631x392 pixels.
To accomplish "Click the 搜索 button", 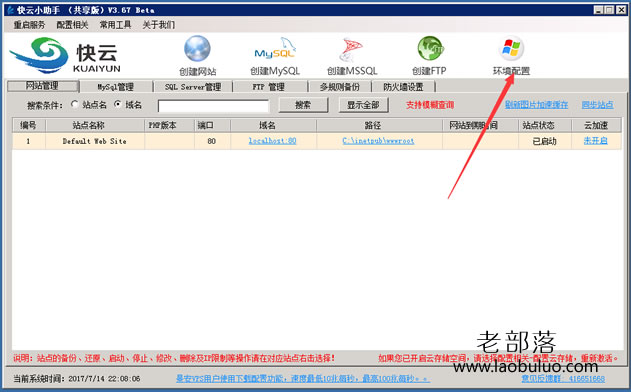I will 303,105.
